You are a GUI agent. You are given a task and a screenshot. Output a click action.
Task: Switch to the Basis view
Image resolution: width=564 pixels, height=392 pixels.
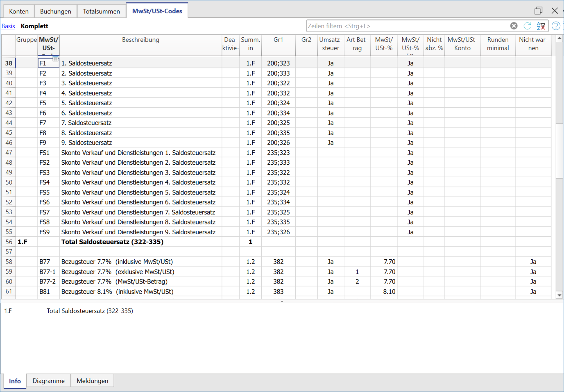click(8, 26)
